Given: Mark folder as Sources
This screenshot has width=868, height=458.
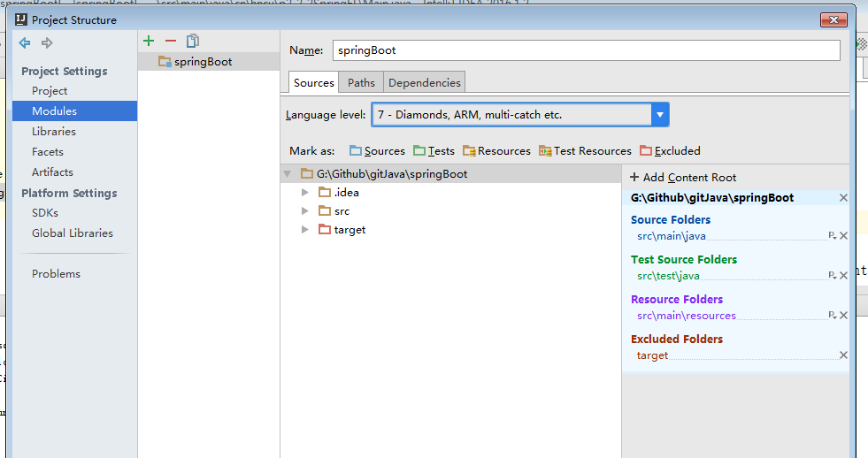Looking at the screenshot, I should coord(377,151).
